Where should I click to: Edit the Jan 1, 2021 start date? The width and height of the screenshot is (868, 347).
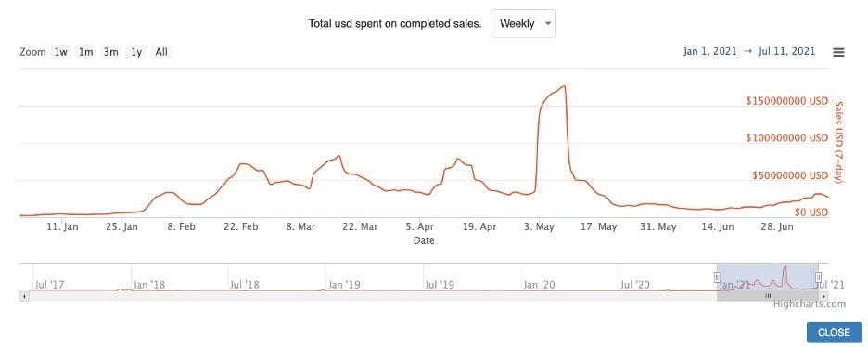click(710, 51)
